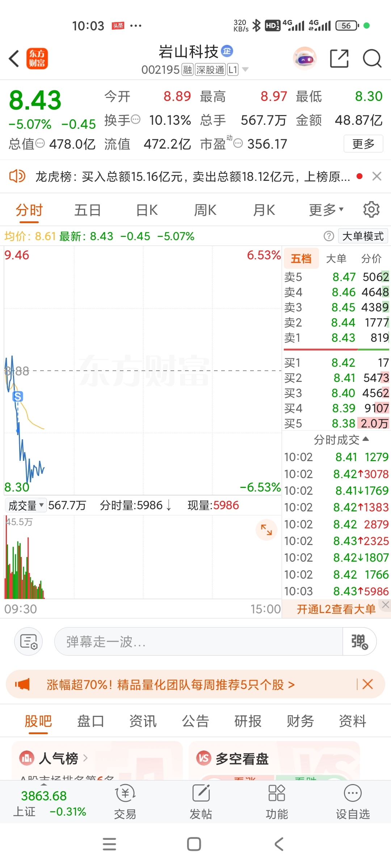Toggle the danmaku 弹 switch
The image size is (391, 868).
click(360, 642)
